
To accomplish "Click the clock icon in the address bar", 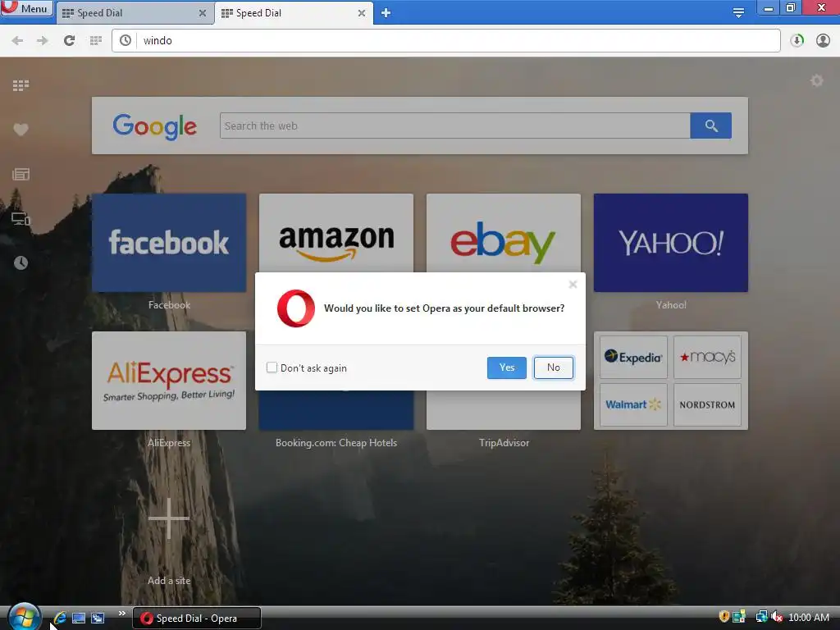I will [x=126, y=41].
